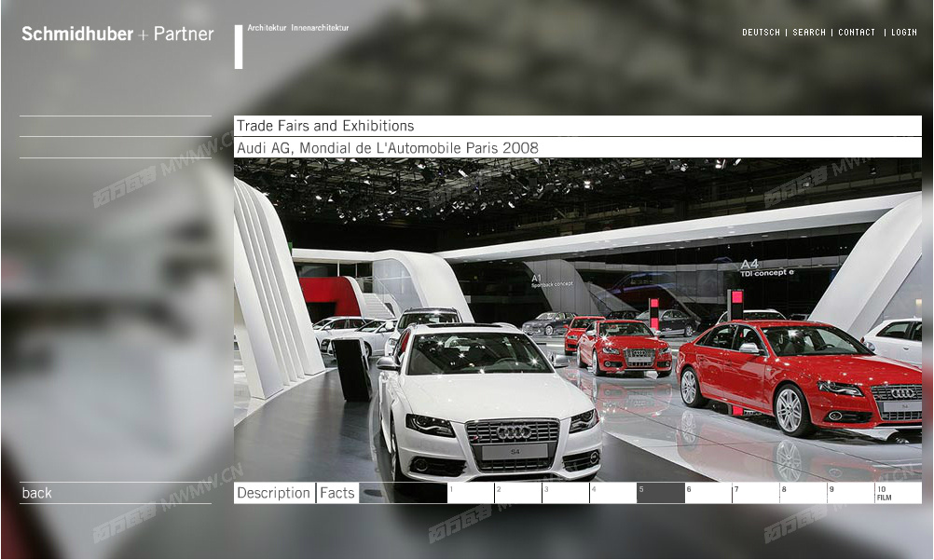The image size is (934, 560).
Task: Click the main Audi exhibition photo
Action: (578, 320)
